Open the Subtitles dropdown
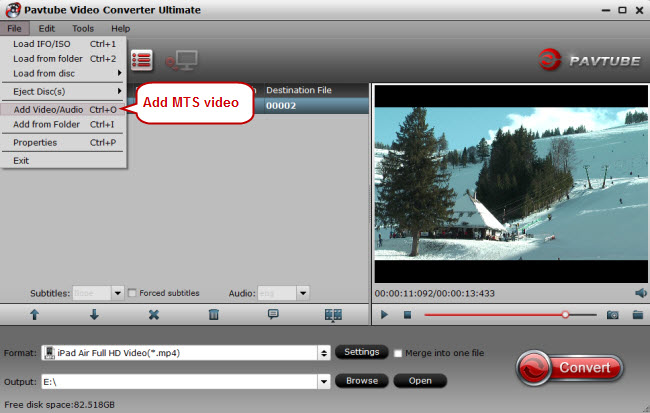Image resolution: width=650 pixels, height=413 pixels. [x=118, y=293]
